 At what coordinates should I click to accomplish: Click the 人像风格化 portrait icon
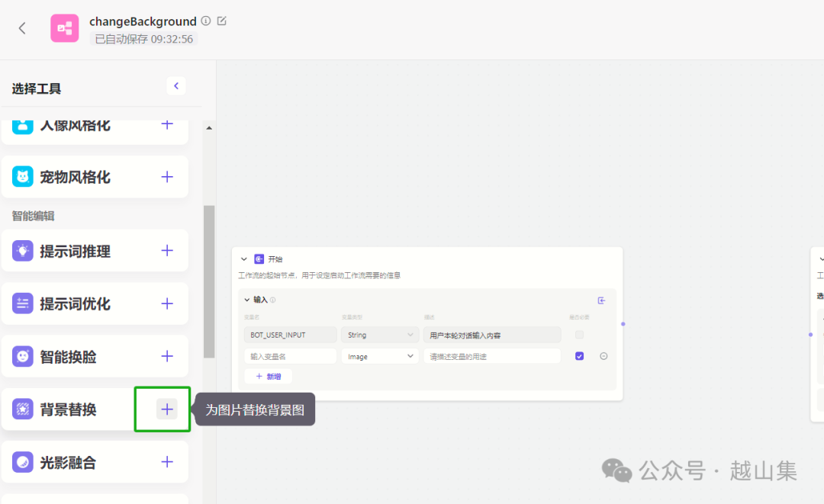point(23,126)
